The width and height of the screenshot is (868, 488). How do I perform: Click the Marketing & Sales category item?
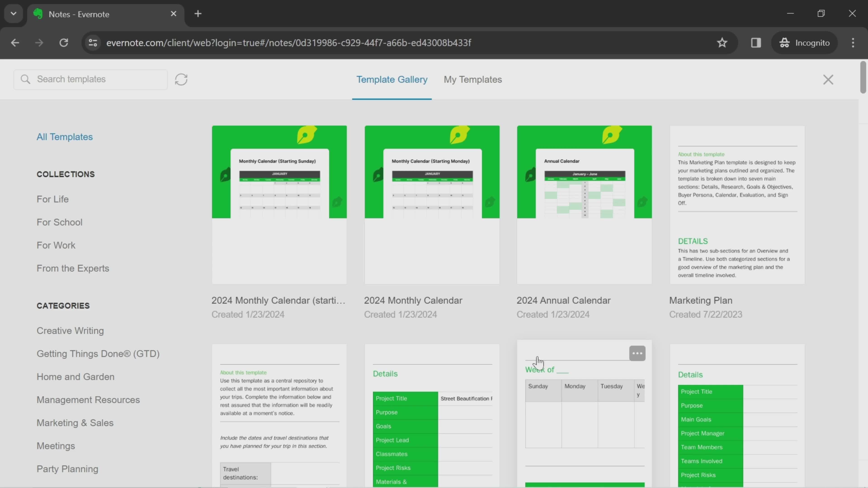click(75, 422)
